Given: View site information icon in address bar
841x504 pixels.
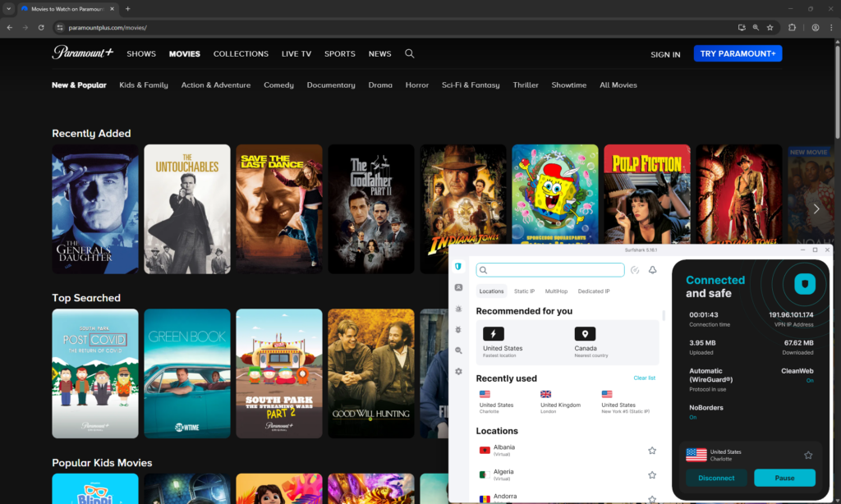Looking at the screenshot, I should click(x=60, y=27).
